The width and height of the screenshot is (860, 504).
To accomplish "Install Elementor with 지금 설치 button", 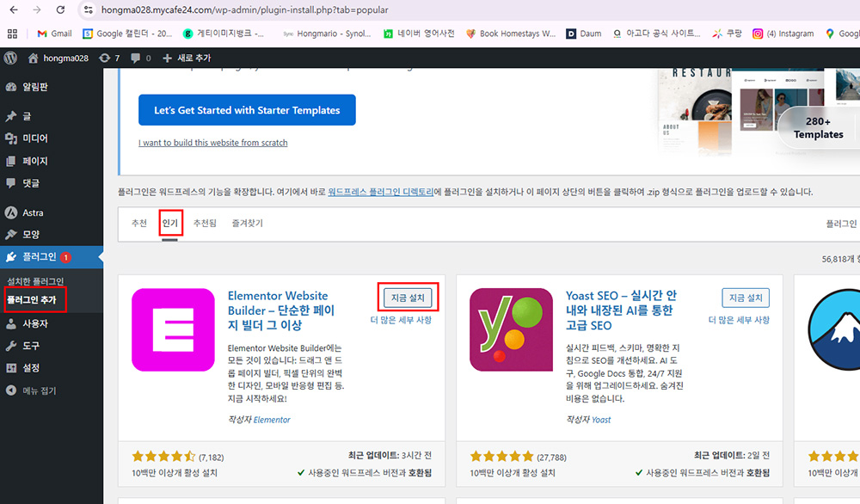I will (408, 298).
